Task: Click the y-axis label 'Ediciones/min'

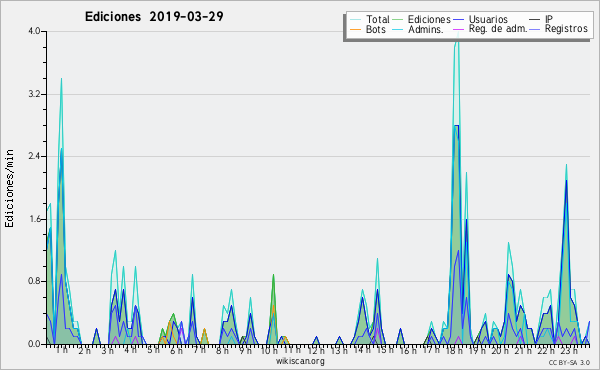Action: pos(9,188)
